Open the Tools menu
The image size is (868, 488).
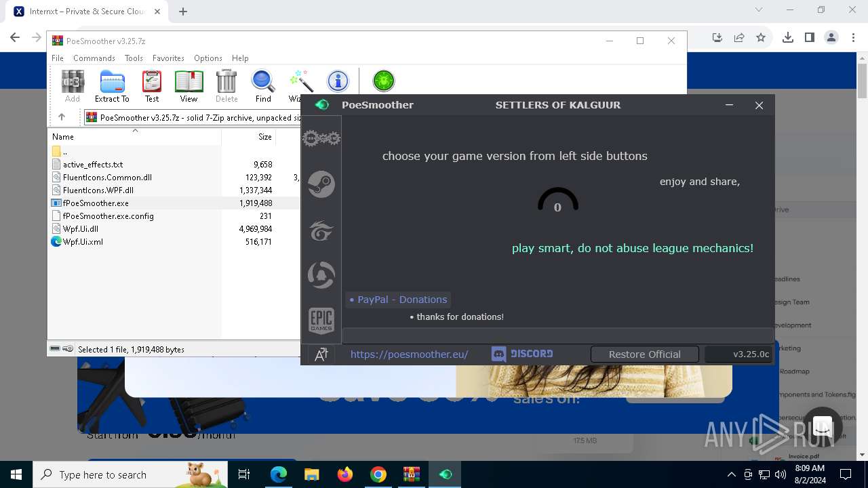pyautogui.click(x=134, y=58)
